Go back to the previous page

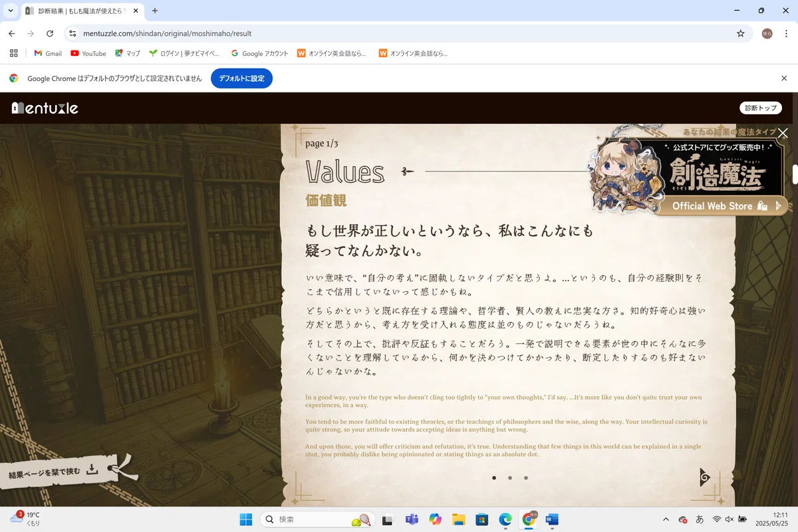11,33
